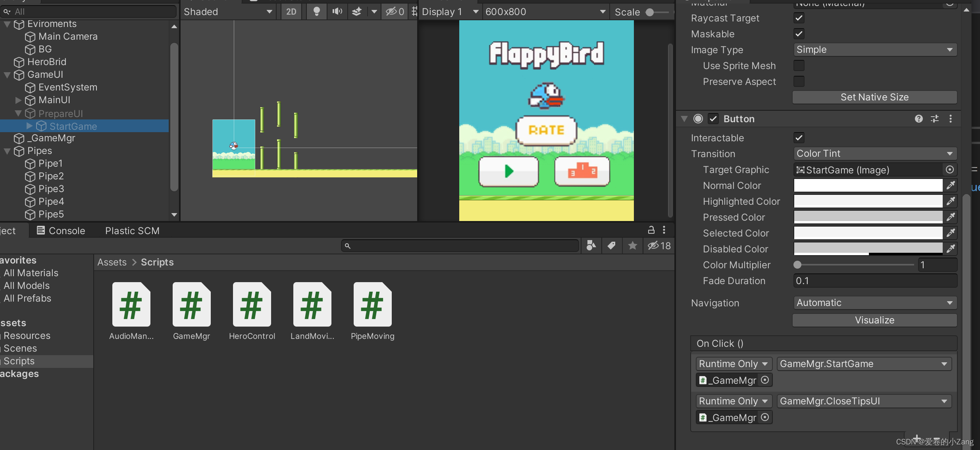Search by type in Project panel

click(591, 246)
